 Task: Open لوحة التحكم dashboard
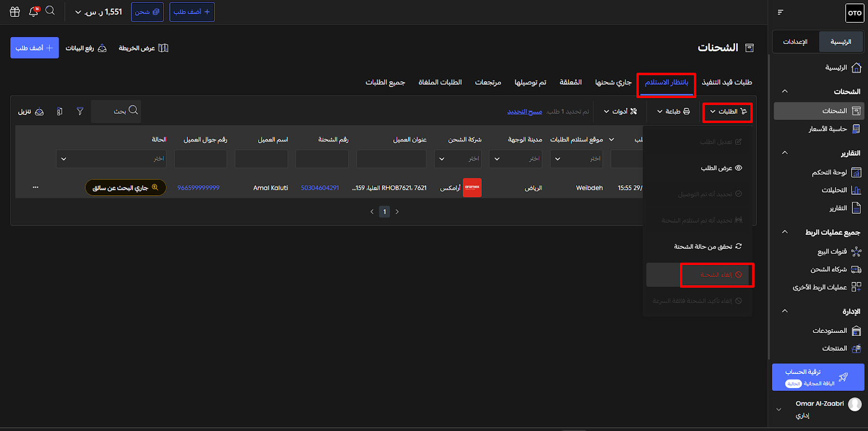[836, 172]
